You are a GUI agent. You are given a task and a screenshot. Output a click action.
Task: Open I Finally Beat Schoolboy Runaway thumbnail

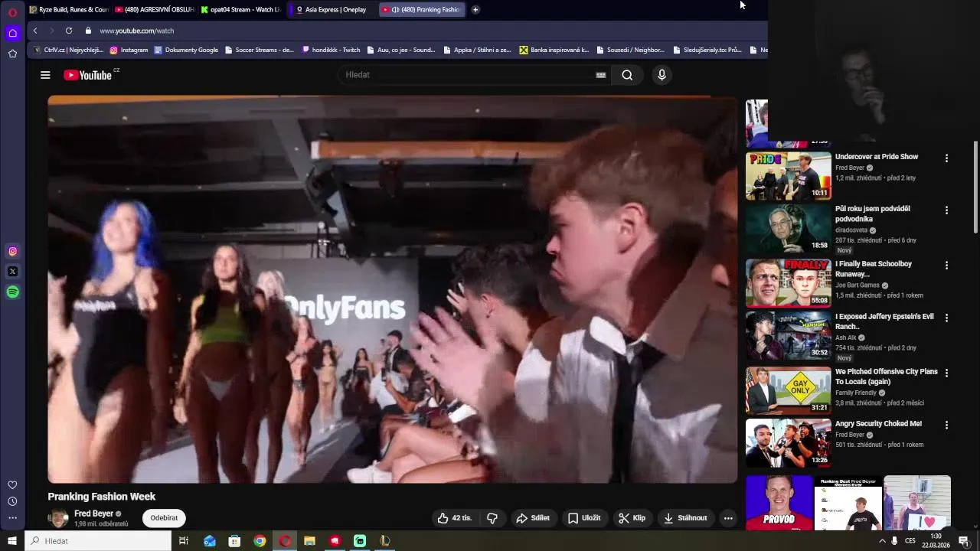click(x=788, y=283)
